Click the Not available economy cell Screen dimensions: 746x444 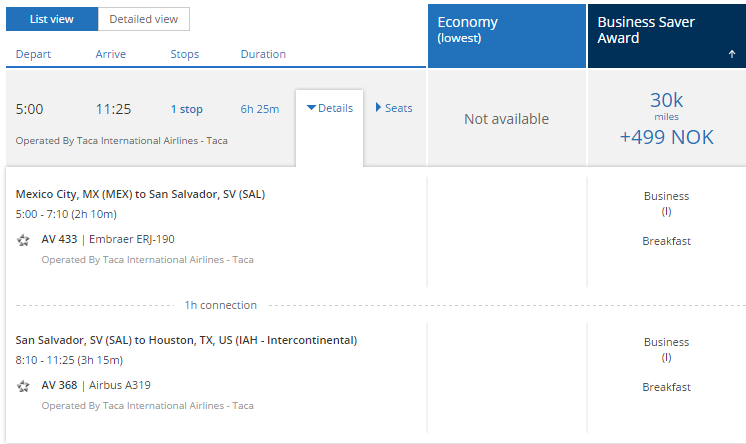tap(506, 119)
